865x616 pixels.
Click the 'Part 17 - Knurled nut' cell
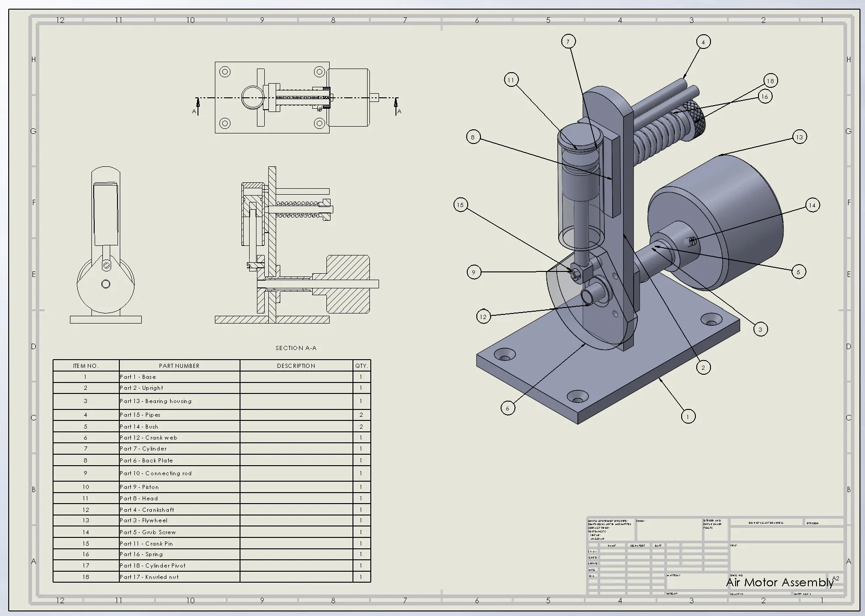179,577
